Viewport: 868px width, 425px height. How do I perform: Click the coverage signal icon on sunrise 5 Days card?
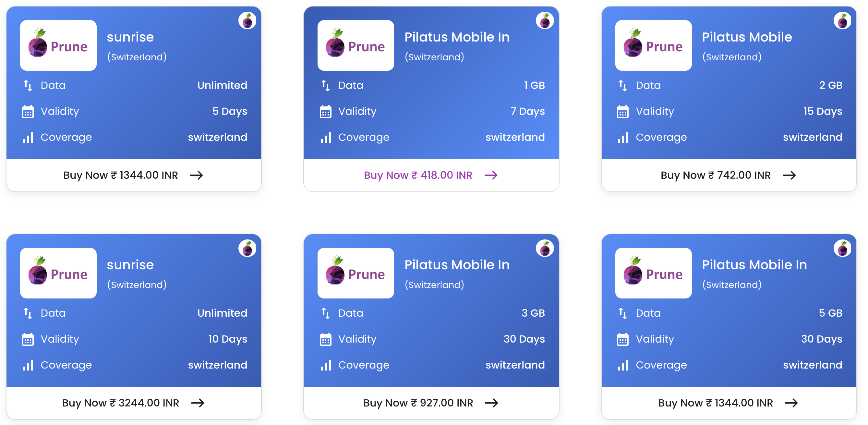[x=28, y=138]
